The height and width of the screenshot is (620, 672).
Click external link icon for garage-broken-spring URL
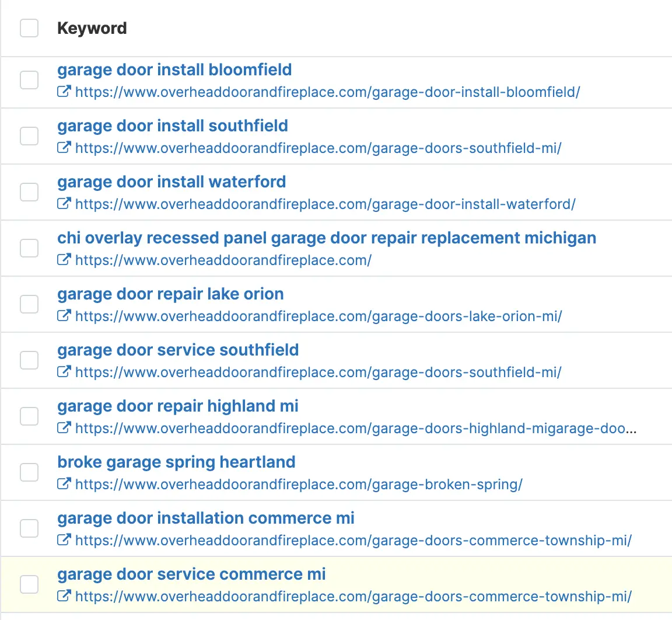click(x=64, y=484)
